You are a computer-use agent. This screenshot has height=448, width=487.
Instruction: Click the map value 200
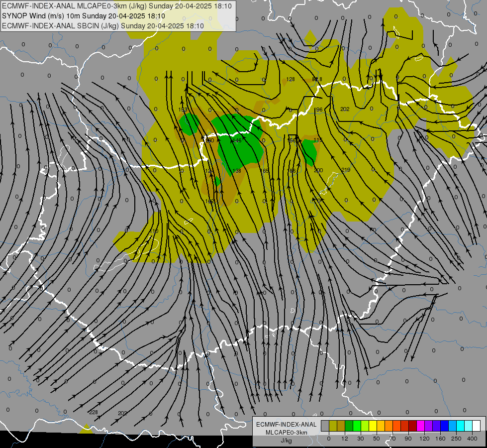pos(318,170)
